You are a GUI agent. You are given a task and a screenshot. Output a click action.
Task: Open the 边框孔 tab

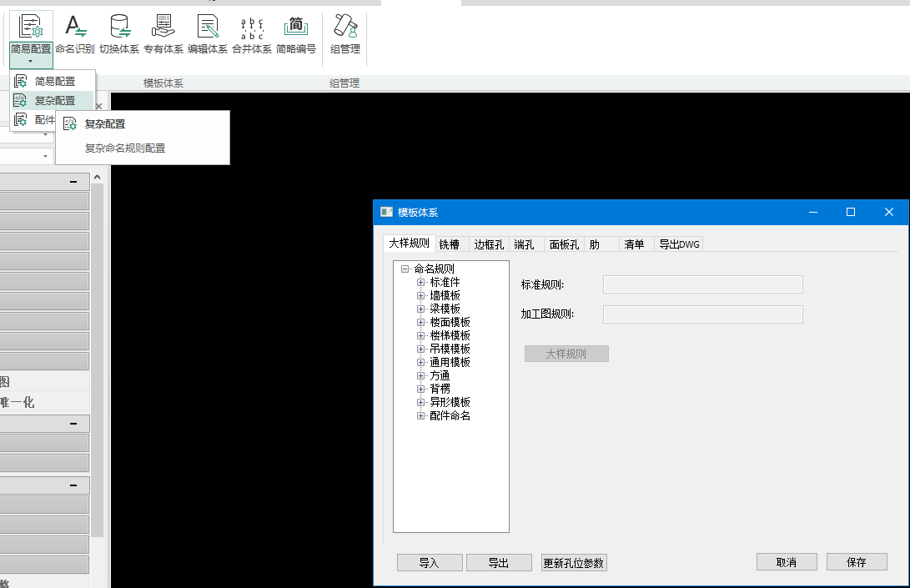[x=489, y=244]
